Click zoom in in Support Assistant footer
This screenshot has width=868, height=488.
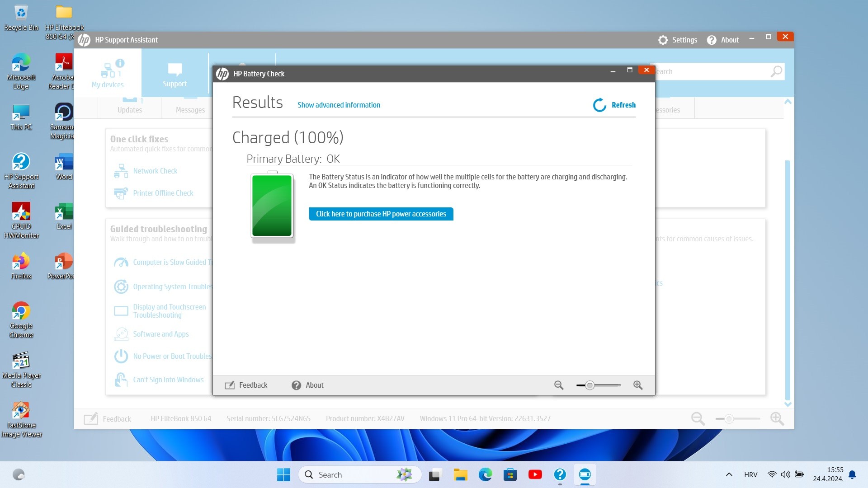[777, 418]
